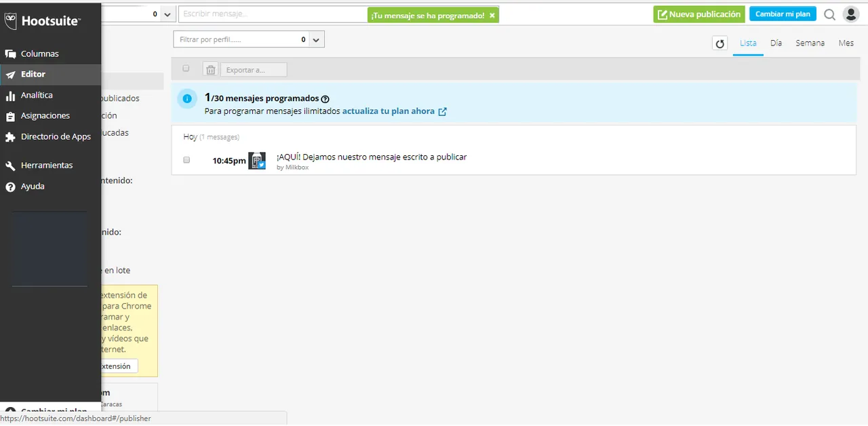Dismiss the green scheduled message notification
This screenshot has width=868, height=426.
click(x=492, y=15)
